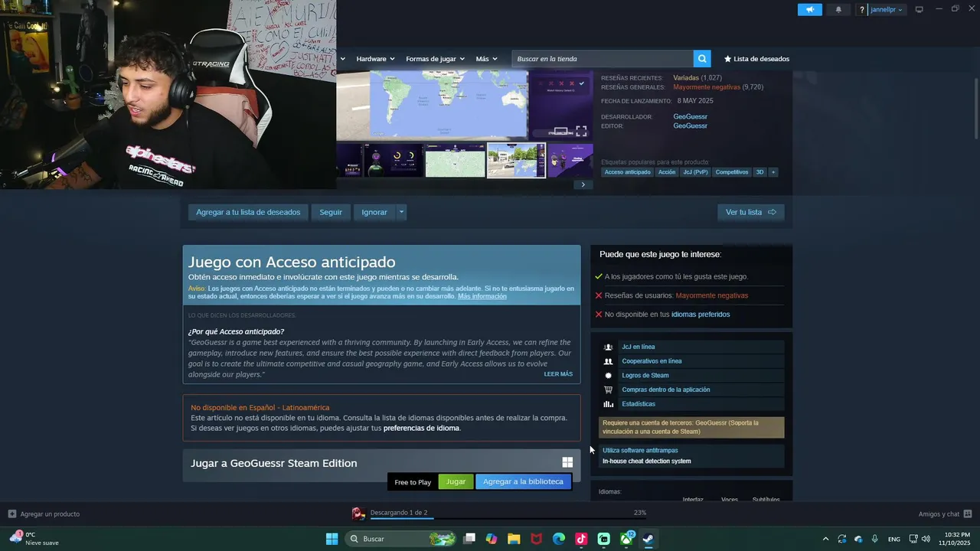Open the McAfee taskbar icon
This screenshot has width=980, height=551.
(x=537, y=539)
